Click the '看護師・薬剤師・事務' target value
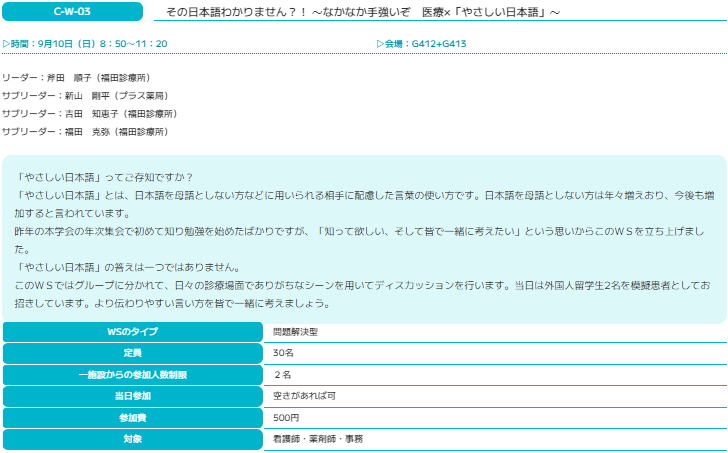The height and width of the screenshot is (453, 728). (x=319, y=439)
